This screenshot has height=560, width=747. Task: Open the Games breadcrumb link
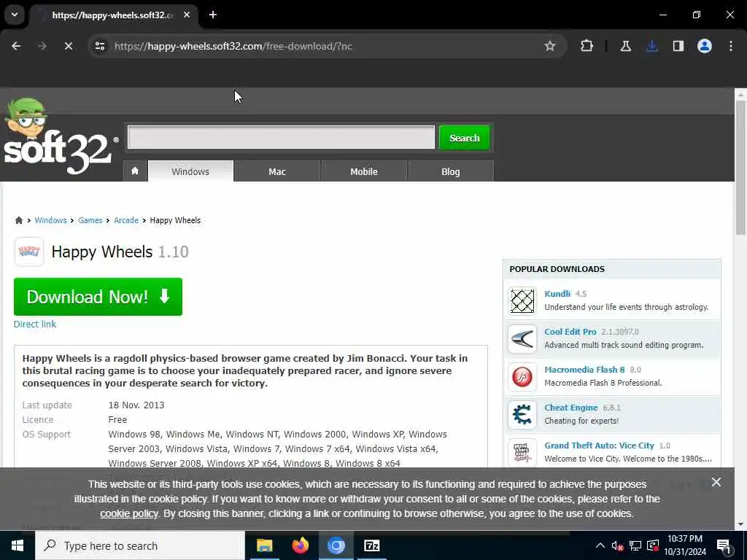tap(90, 220)
